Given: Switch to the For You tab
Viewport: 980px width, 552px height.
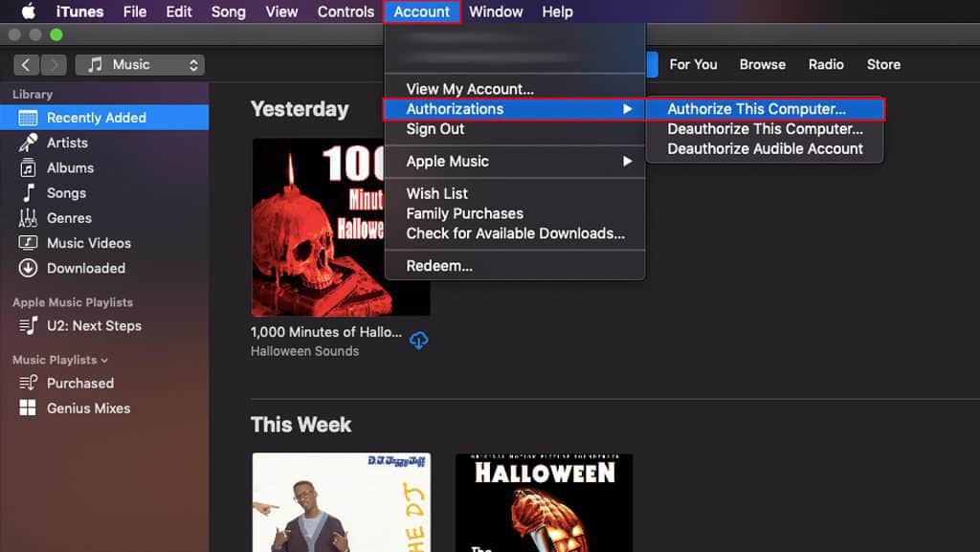Looking at the screenshot, I should pos(693,64).
